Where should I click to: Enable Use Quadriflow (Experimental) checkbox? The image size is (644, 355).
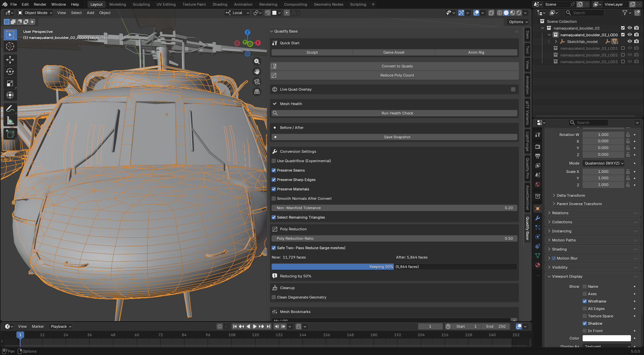click(x=274, y=161)
